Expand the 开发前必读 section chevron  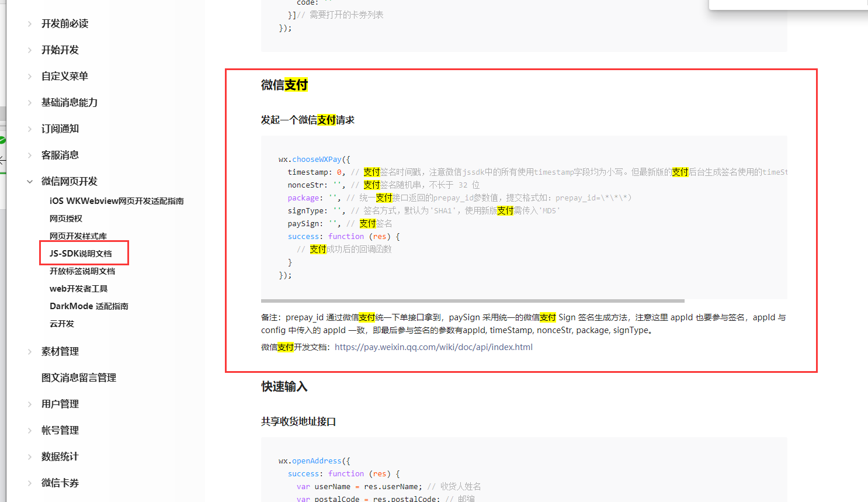(30, 24)
